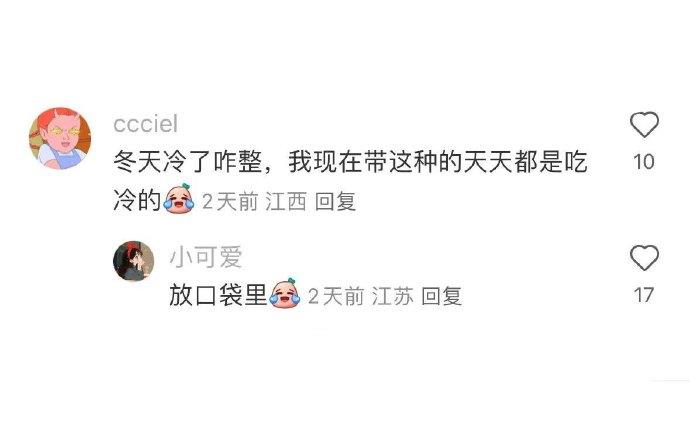Screen dimensions: 690x436
Task: Click 回复 under ccciel's comment
Action: pos(335,202)
